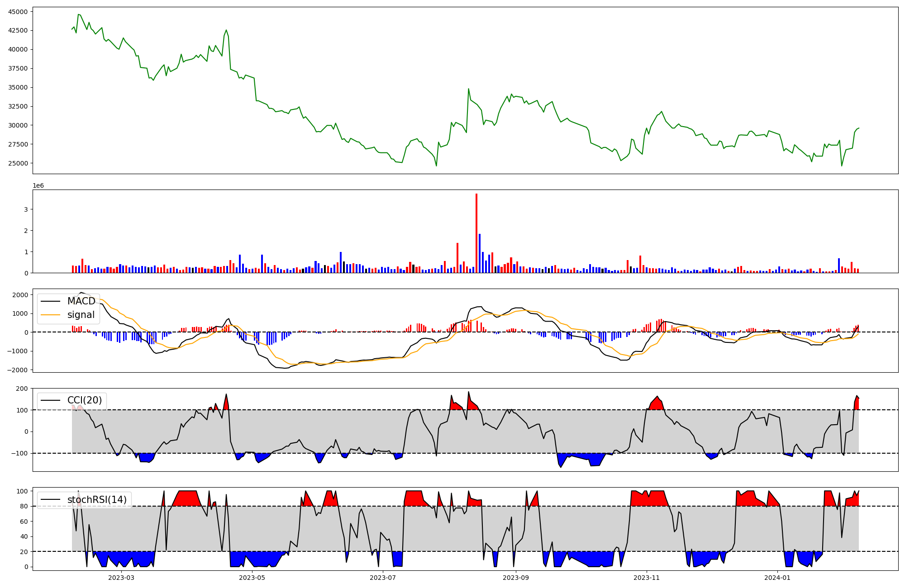Click the 45000 price axis tick label
This screenshot has height=588, width=905.
tap(18, 11)
